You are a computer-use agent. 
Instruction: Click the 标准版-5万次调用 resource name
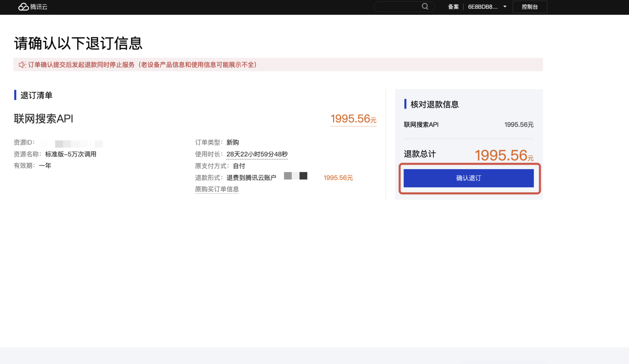pyautogui.click(x=70, y=154)
